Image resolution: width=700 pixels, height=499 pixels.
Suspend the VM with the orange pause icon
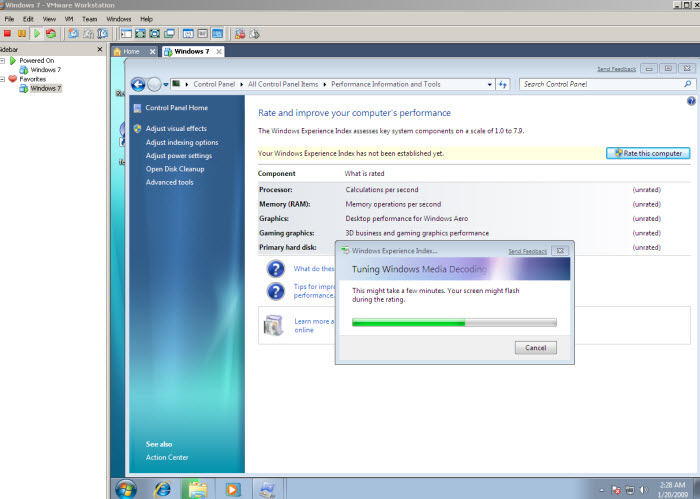(21, 33)
